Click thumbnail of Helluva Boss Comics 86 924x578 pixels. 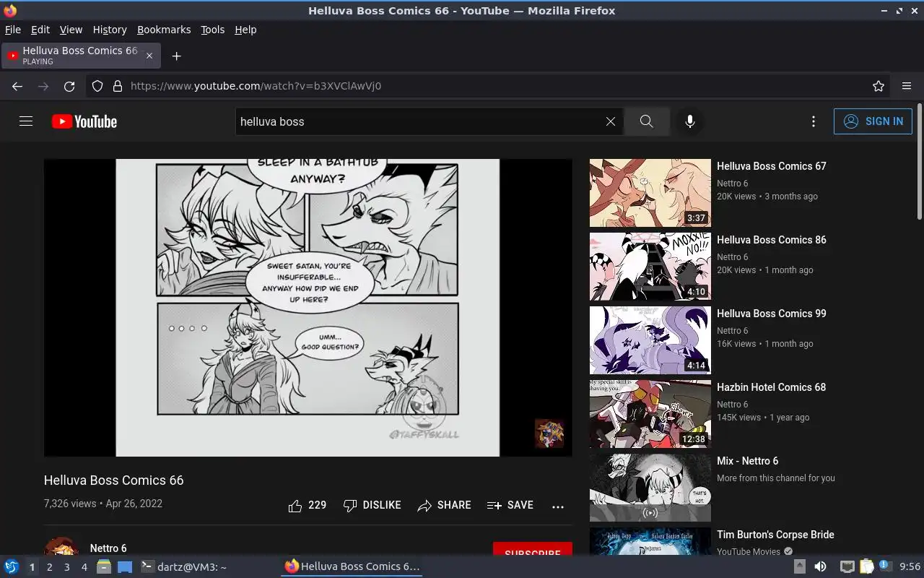pyautogui.click(x=650, y=267)
